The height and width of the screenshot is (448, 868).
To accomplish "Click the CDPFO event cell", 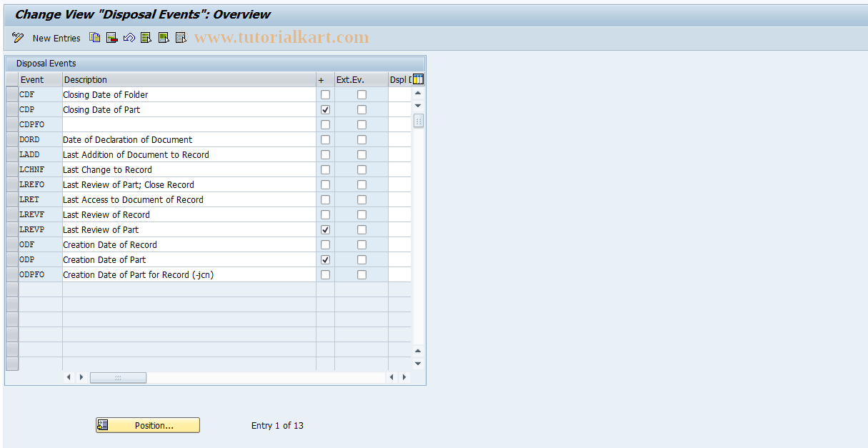I will click(x=41, y=124).
